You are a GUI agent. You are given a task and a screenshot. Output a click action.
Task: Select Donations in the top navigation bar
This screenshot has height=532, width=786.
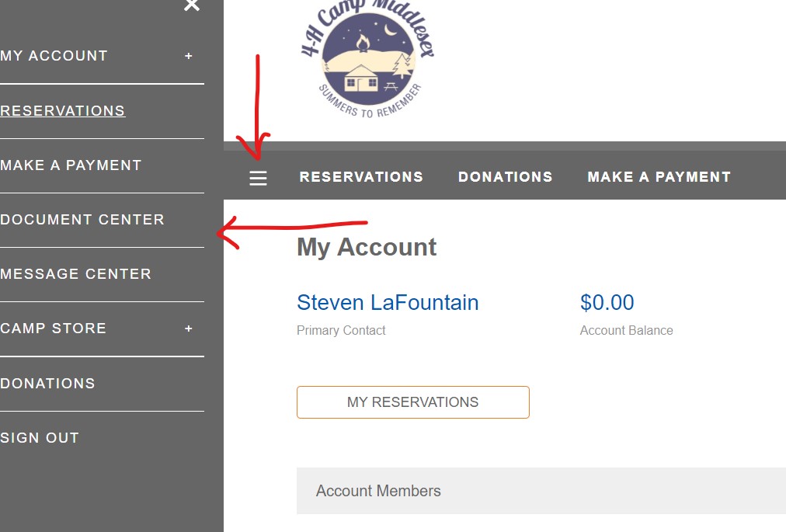(506, 177)
